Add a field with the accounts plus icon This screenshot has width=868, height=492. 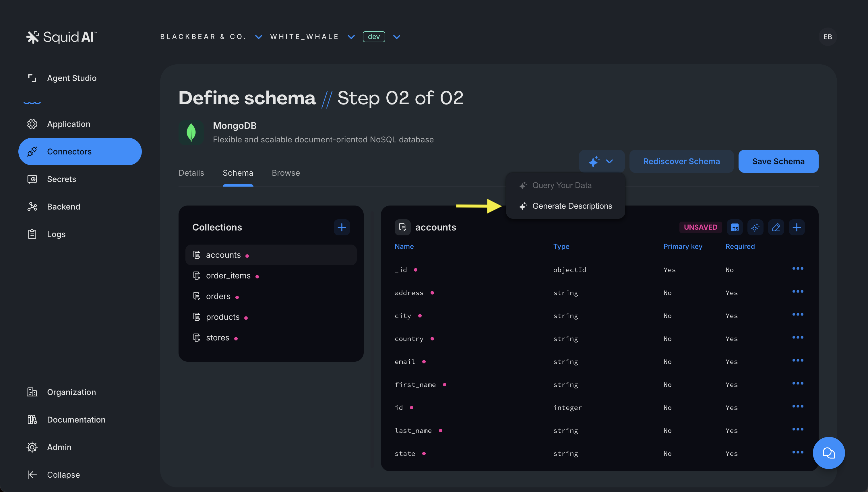796,227
